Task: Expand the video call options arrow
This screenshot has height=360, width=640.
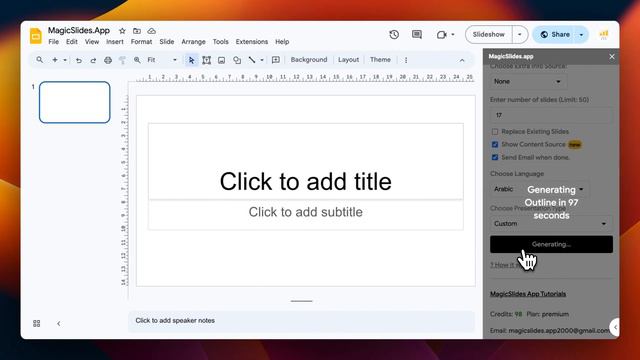Action: coord(453,35)
